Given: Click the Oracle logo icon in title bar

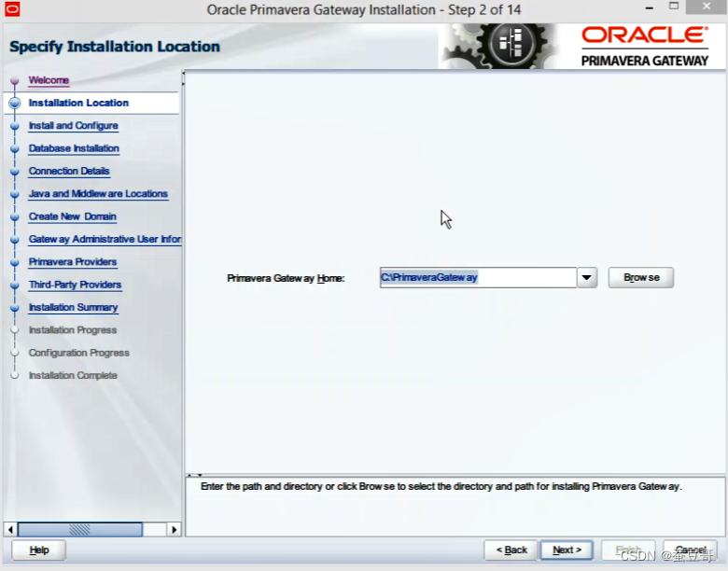Looking at the screenshot, I should pos(12,8).
